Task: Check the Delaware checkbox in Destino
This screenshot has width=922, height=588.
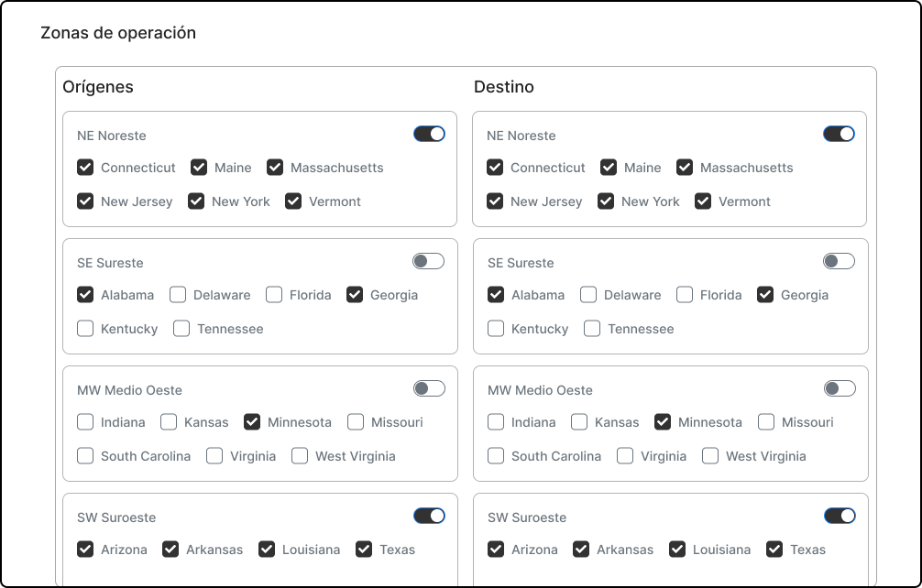Action: click(588, 295)
